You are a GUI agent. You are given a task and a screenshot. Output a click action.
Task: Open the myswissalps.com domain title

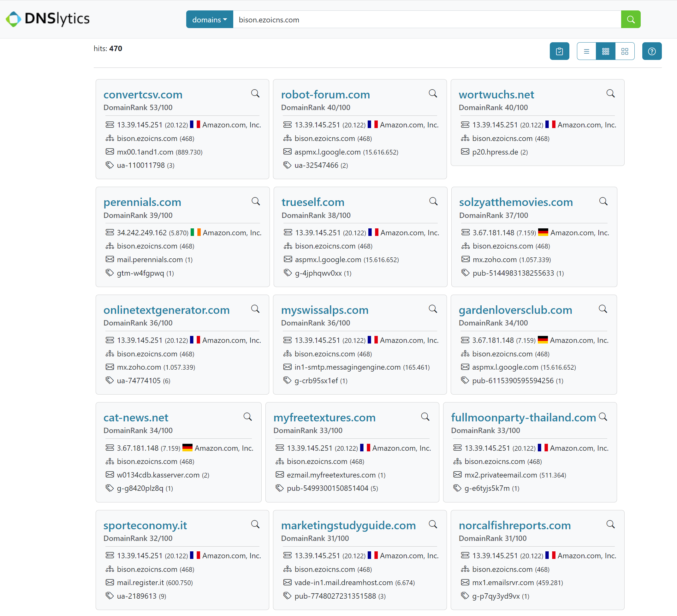325,310
